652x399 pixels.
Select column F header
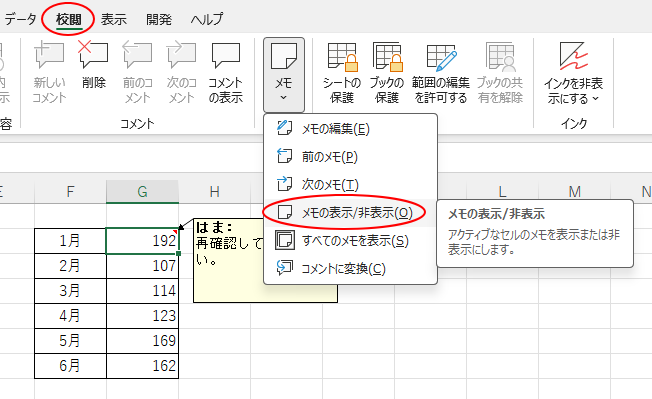click(x=70, y=192)
